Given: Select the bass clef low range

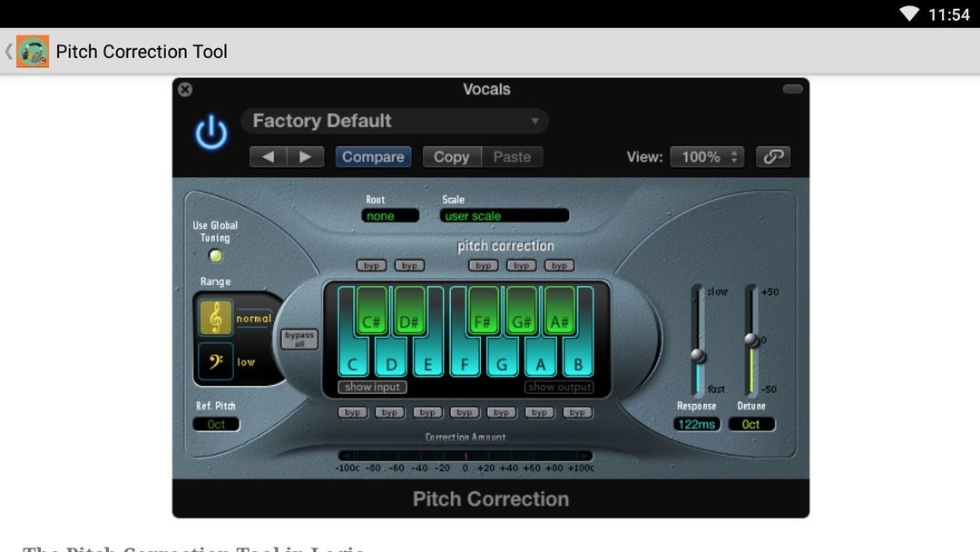Looking at the screenshot, I should pos(216,362).
